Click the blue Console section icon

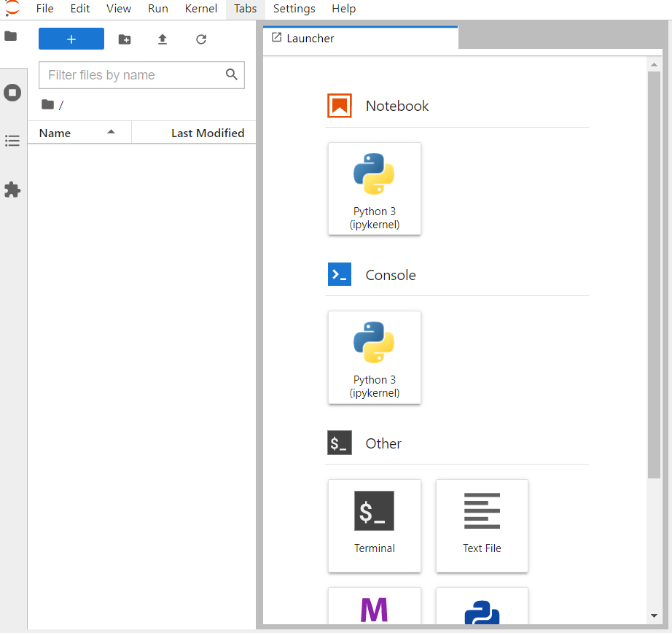click(340, 274)
